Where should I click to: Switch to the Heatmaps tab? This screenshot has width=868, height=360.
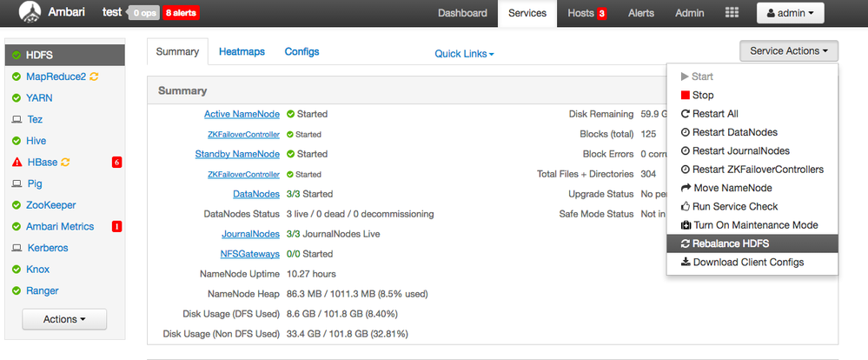point(242,52)
